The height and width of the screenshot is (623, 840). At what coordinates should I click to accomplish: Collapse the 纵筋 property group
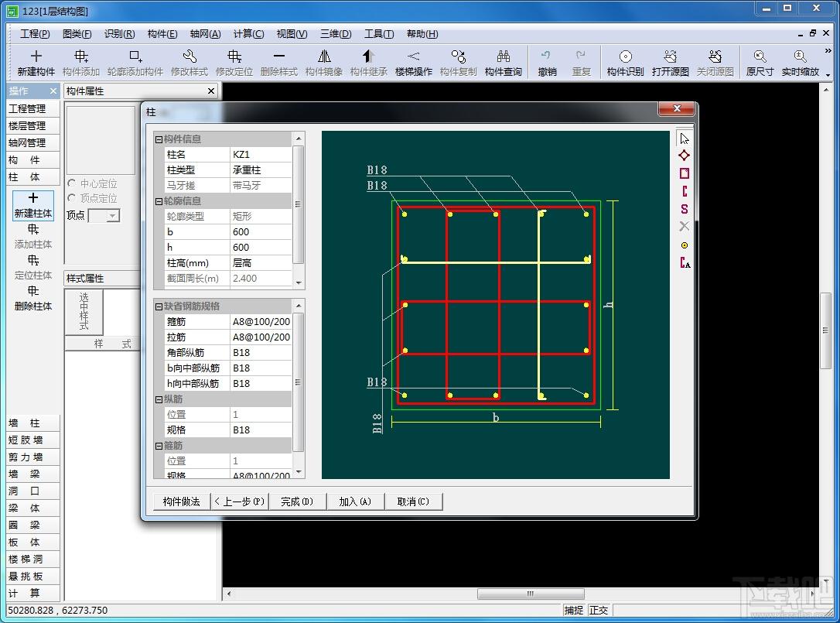159,399
